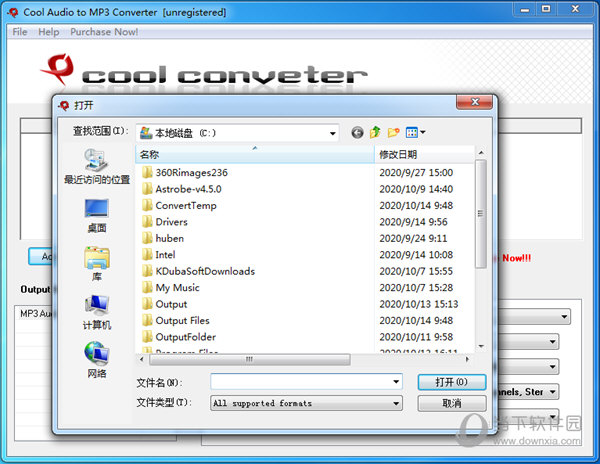The height and width of the screenshot is (464, 600).
Task: Select date 2020/9/24 9:11 of huben
Action: pyautogui.click(x=413, y=238)
